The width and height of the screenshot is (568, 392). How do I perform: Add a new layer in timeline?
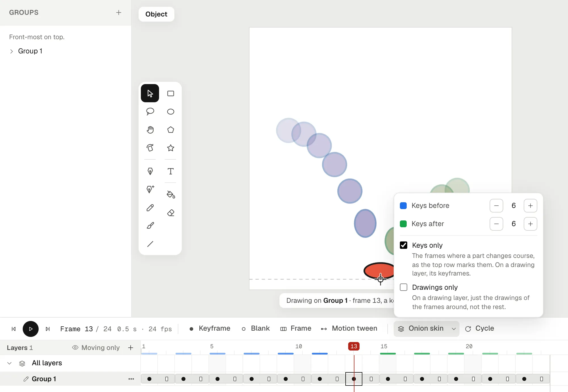(x=131, y=348)
